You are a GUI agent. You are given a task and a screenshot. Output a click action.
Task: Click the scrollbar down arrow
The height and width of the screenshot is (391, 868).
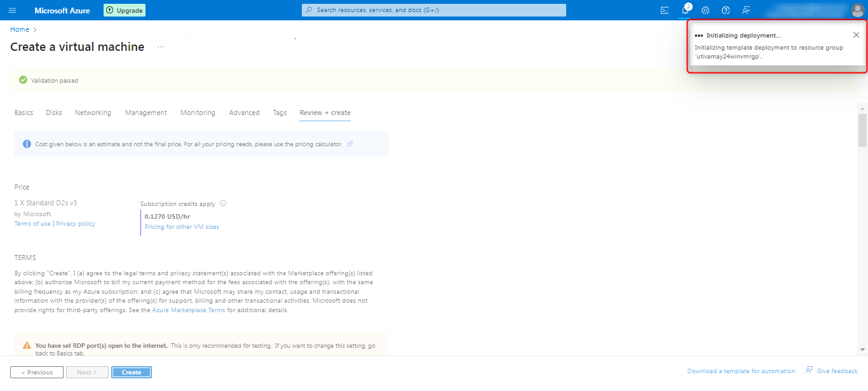[x=862, y=349]
